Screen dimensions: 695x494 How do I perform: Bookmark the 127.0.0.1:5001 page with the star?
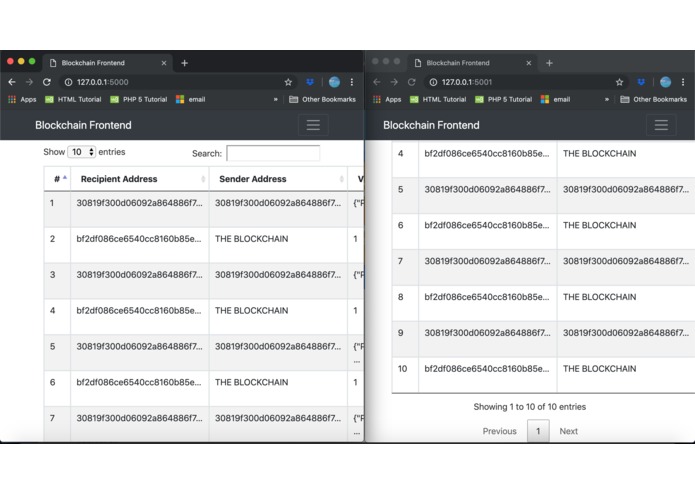619,82
